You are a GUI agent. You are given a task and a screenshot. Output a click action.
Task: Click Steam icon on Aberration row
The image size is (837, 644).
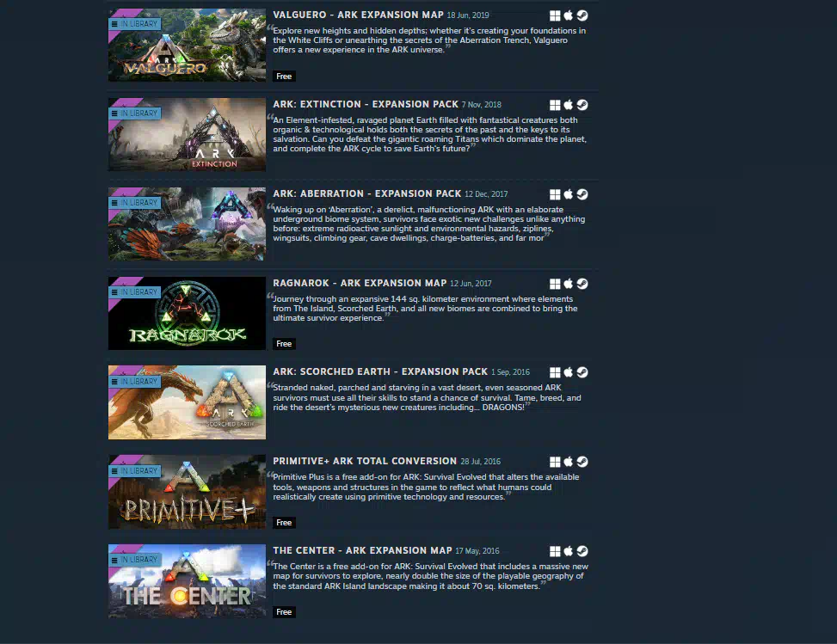click(582, 194)
